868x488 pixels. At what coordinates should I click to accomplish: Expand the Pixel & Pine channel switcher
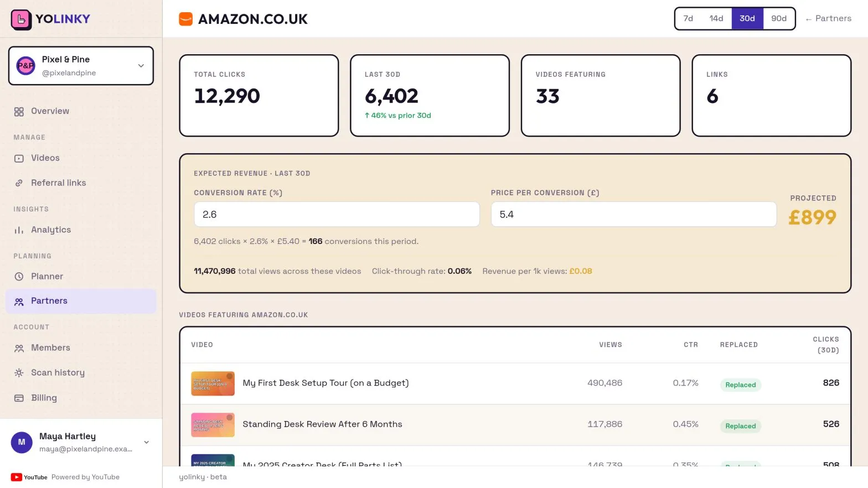[81, 66]
